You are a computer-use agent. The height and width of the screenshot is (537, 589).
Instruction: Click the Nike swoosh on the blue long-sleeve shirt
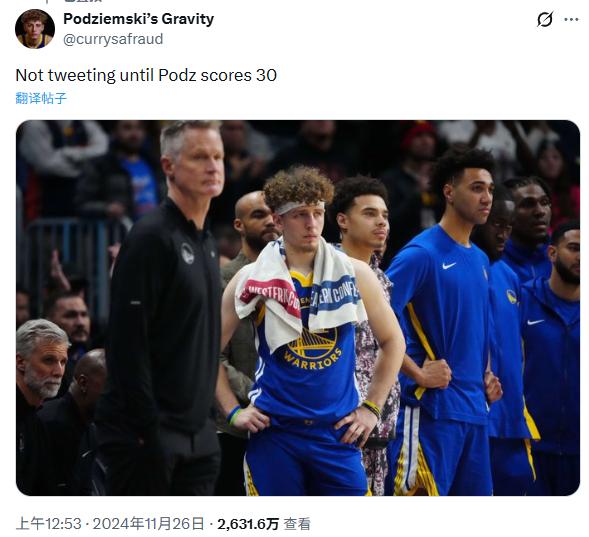tap(449, 265)
